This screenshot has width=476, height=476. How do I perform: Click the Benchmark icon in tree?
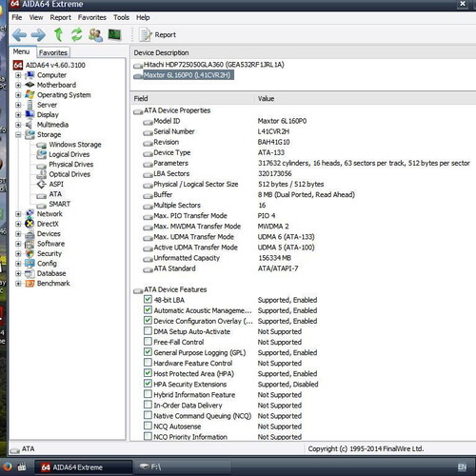30,283
